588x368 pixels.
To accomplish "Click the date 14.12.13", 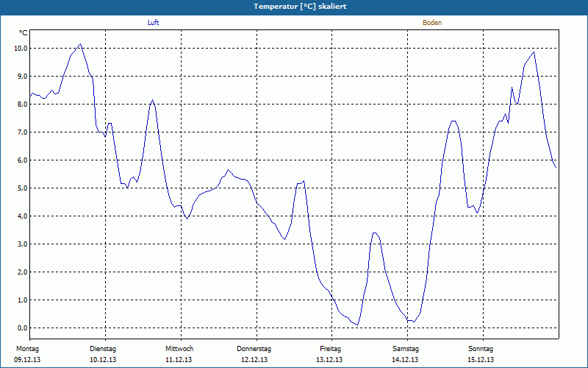I will coord(405,360).
